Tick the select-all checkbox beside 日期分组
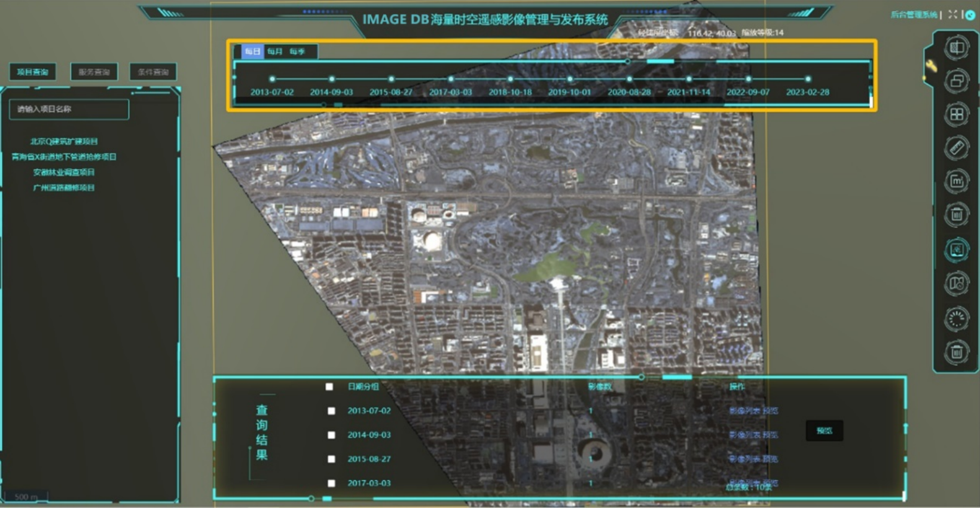This screenshot has width=980, height=508. pos(329,387)
